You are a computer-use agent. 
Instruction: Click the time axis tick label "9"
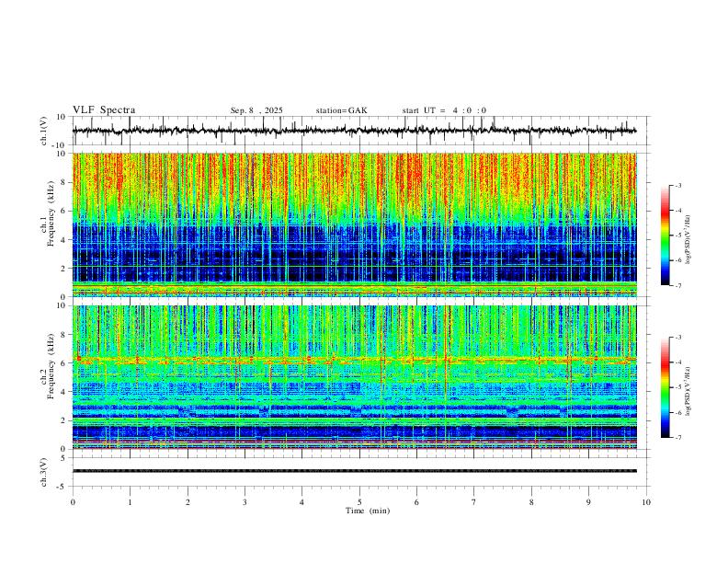(588, 502)
